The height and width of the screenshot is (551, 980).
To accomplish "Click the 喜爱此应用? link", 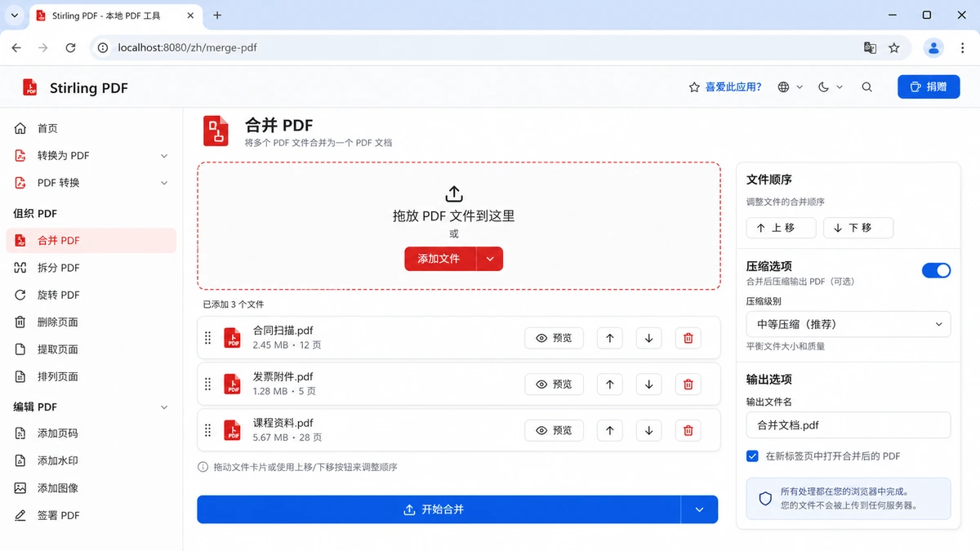I will coord(733,87).
